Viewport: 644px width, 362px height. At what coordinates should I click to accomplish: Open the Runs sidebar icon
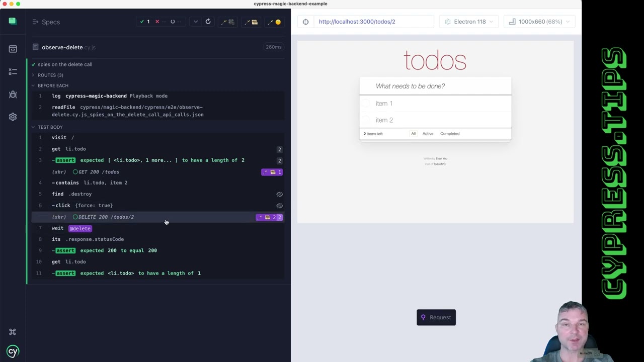pos(13,72)
